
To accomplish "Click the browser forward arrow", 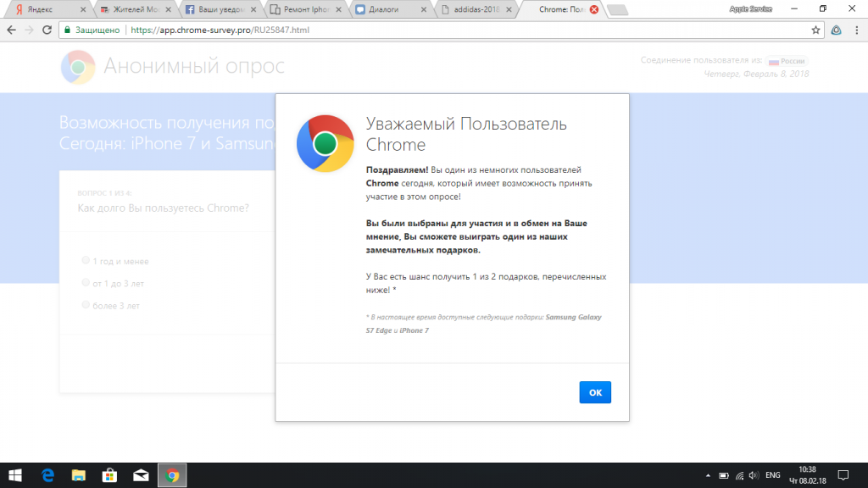I will [30, 30].
